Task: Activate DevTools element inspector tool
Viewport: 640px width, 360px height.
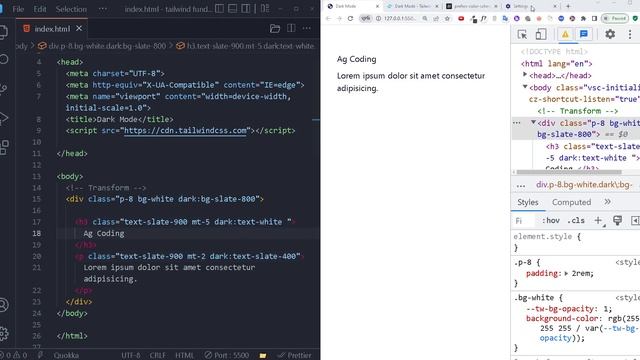Action: click(522, 34)
